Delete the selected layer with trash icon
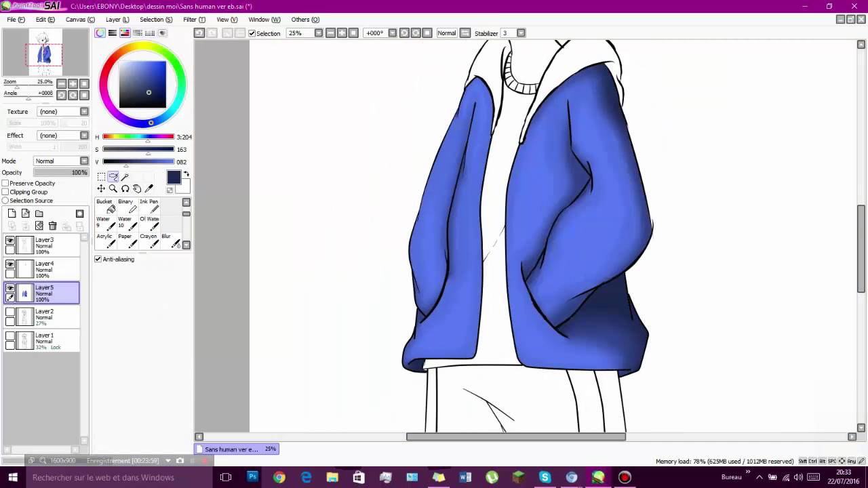 point(52,226)
